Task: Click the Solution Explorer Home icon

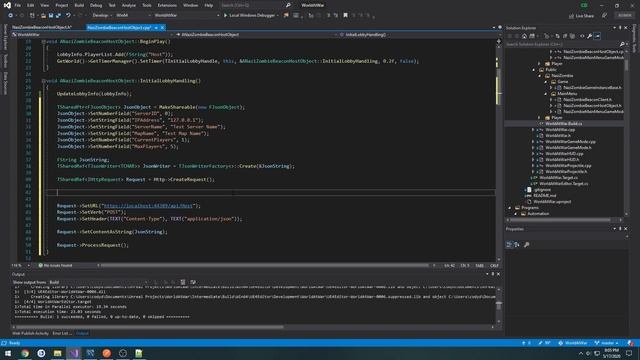Action: point(524,36)
